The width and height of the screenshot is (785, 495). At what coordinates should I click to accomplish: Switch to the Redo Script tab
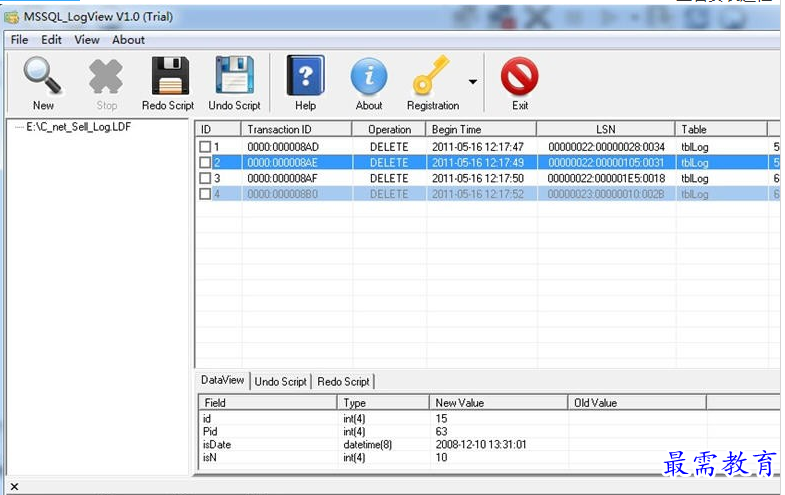click(x=343, y=381)
